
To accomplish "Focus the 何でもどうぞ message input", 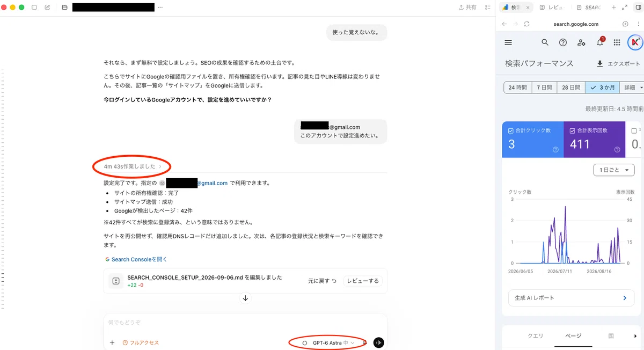I will pos(245,323).
